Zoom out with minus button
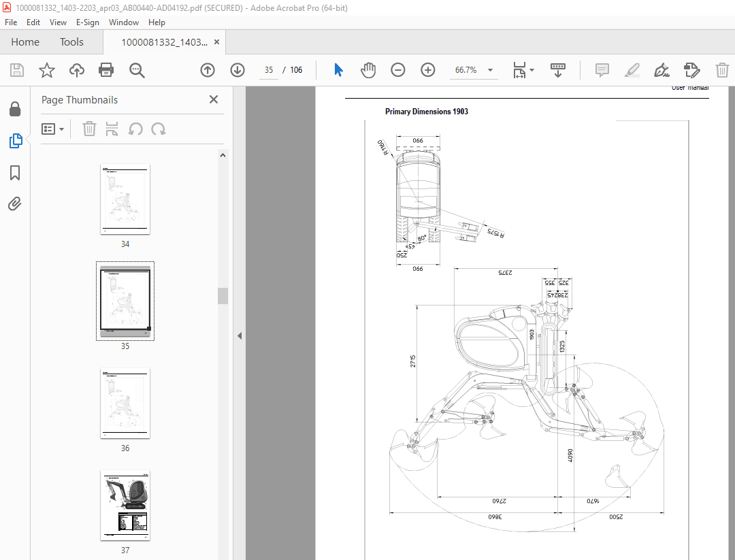The image size is (735, 560). 398,70
